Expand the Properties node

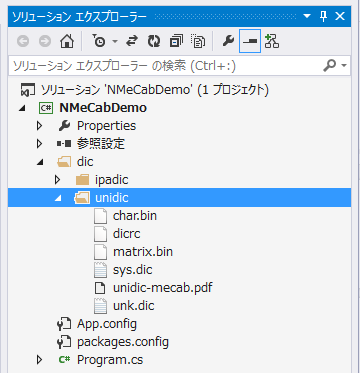40,126
